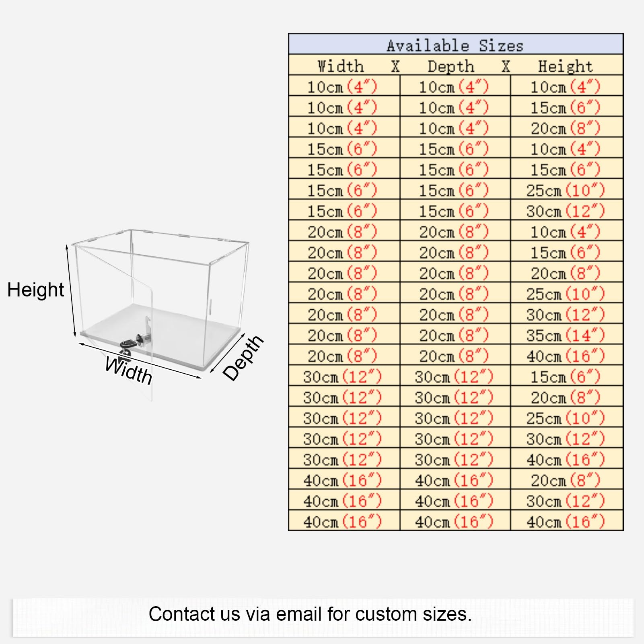644x644 pixels.
Task: Select the Available Sizes table title
Action: coord(455,45)
